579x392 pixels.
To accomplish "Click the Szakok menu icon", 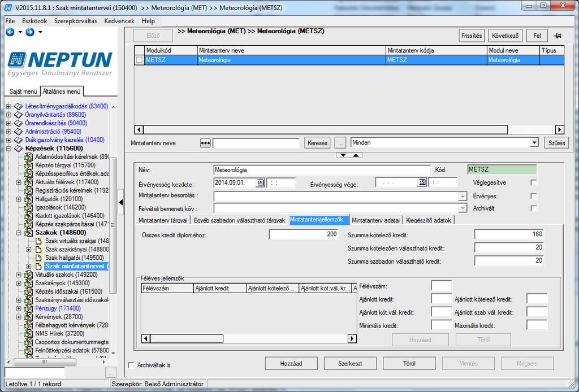I will tap(28, 233).
